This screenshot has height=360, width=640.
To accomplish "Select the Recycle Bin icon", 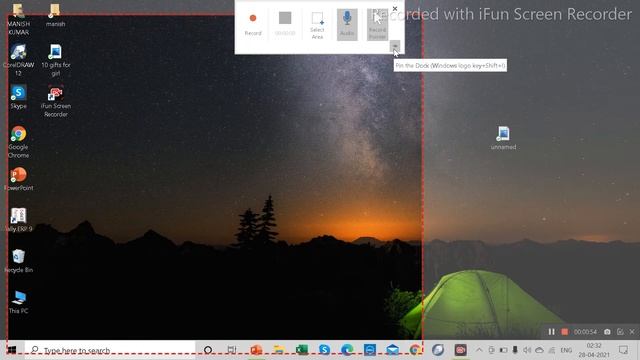I will pos(18,260).
